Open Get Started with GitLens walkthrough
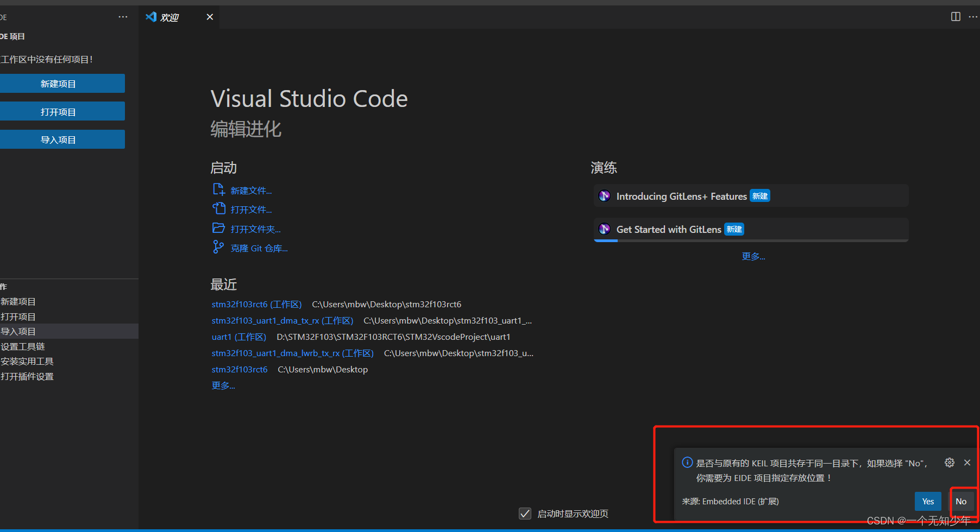Screen dimensions: 980x532 [x=751, y=230]
